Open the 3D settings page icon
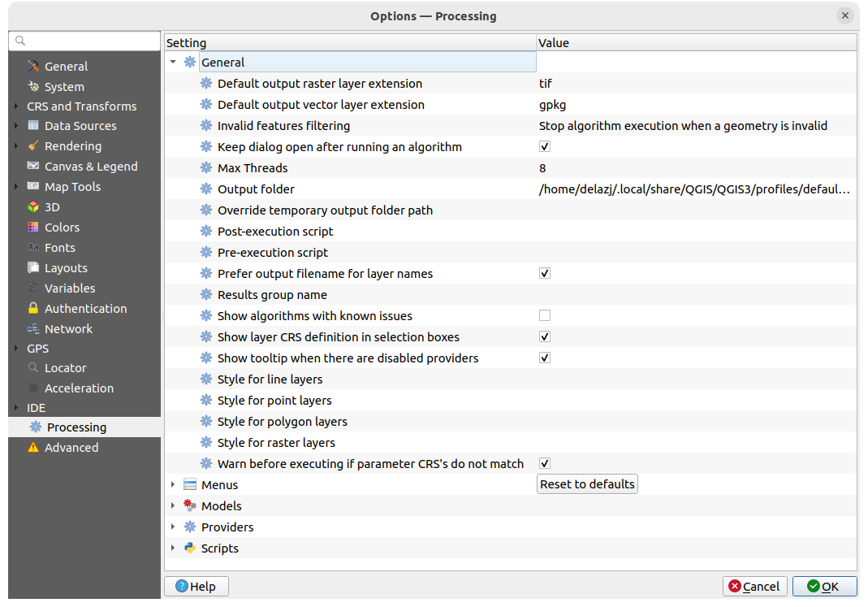This screenshot has width=868, height=607. point(32,206)
